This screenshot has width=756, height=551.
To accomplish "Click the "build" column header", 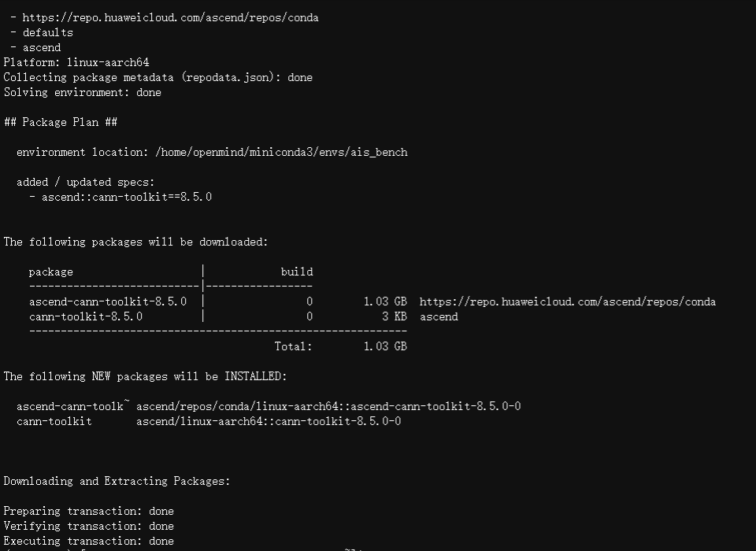I will pos(296,272).
